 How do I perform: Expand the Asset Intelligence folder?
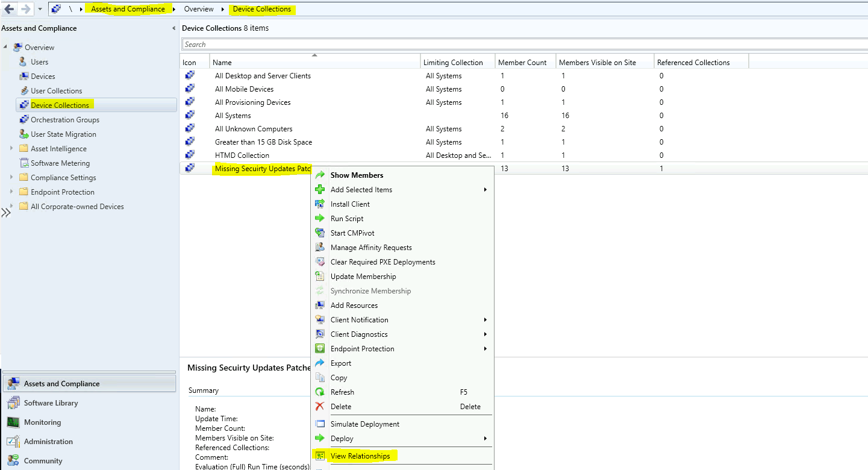(x=11, y=149)
